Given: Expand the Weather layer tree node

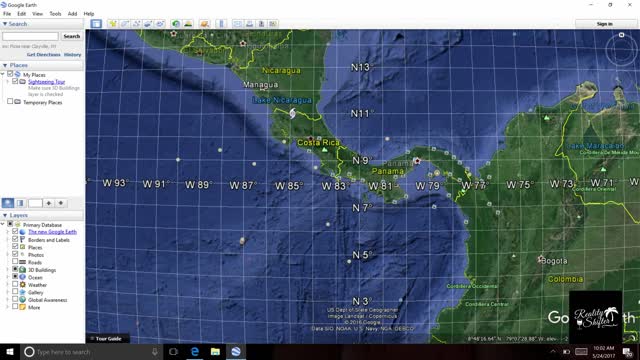Looking at the screenshot, I should (x=8, y=284).
